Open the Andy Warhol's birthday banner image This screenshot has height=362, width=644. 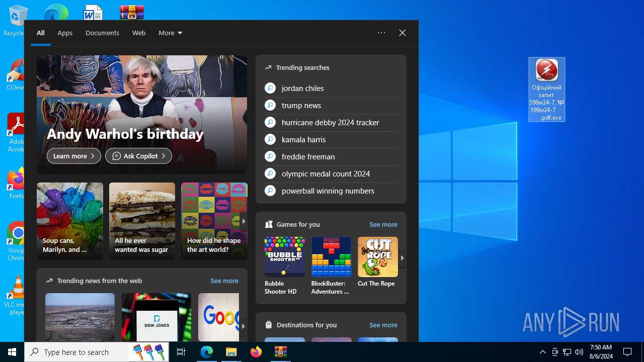(142, 115)
